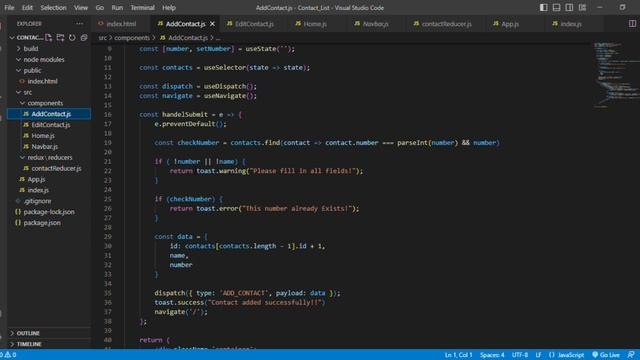Refresh the Explorer file tree
The image size is (640, 360).
72,38
